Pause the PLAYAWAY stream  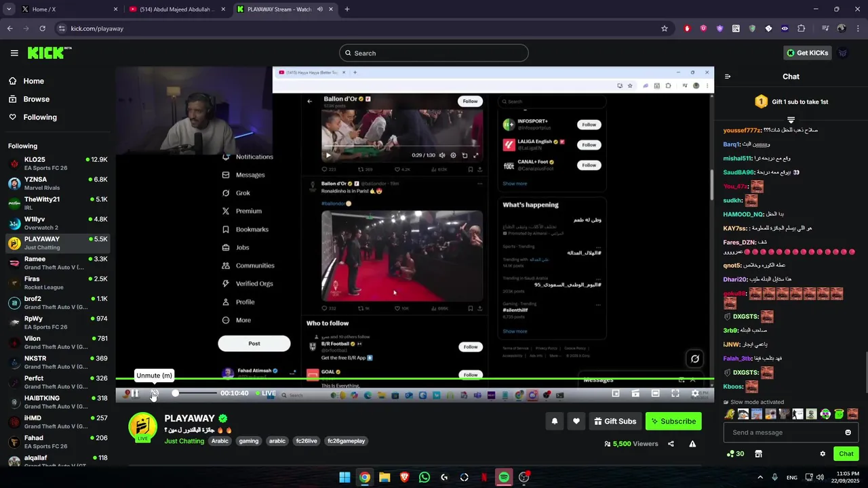(135, 393)
